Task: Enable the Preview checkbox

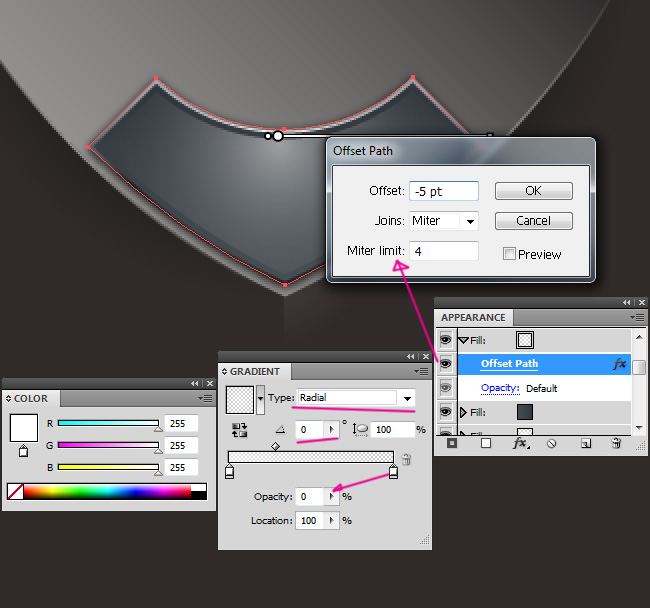Action: (x=509, y=254)
